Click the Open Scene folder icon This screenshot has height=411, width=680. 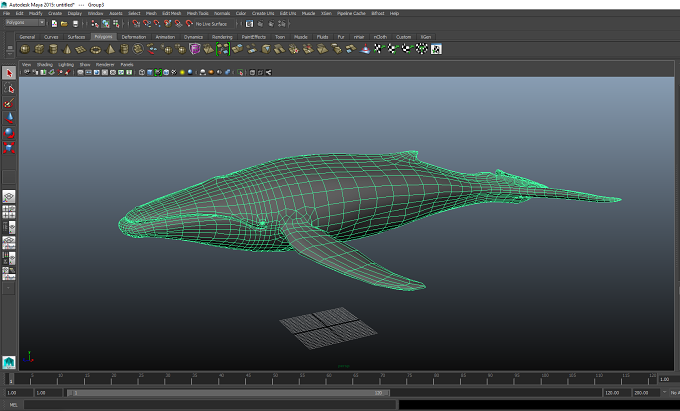64,24
